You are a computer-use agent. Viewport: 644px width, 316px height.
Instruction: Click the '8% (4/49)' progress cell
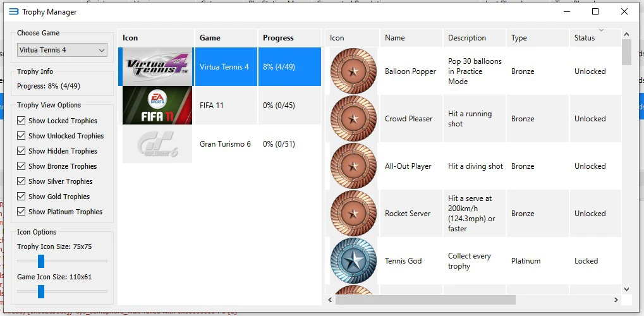pos(289,66)
